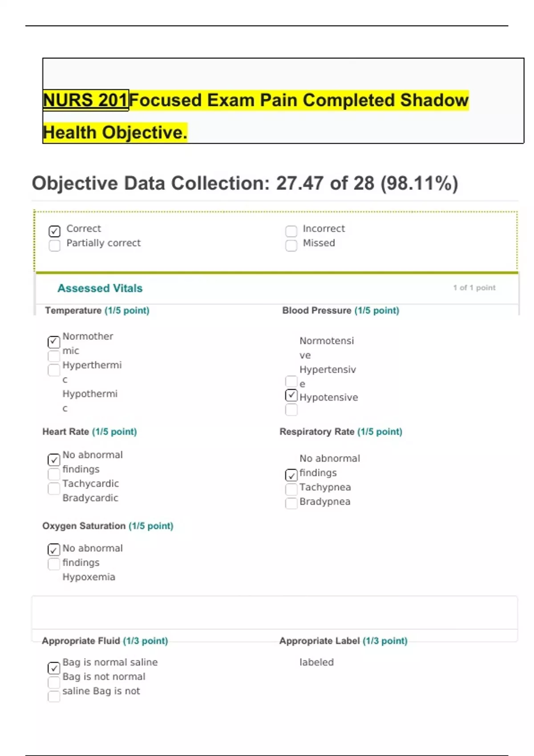
Task: Click the Appropriate Label (1/3 point) heading
Action: point(343,641)
